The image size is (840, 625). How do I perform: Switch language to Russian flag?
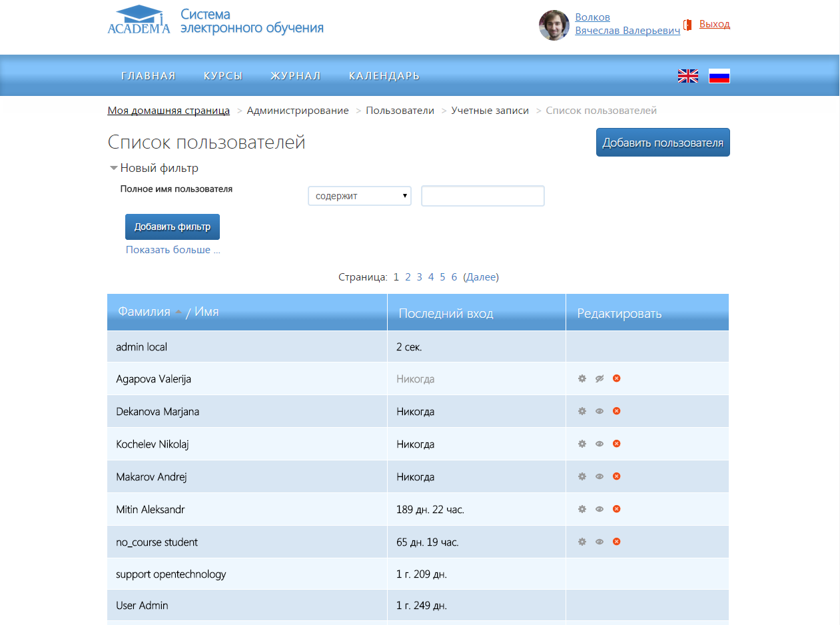coord(719,76)
